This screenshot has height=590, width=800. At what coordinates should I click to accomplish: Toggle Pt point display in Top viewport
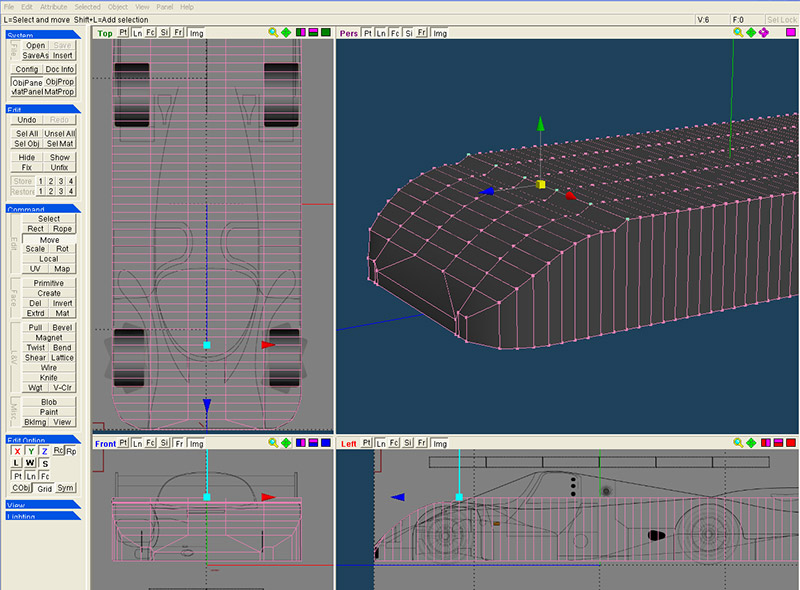point(123,33)
